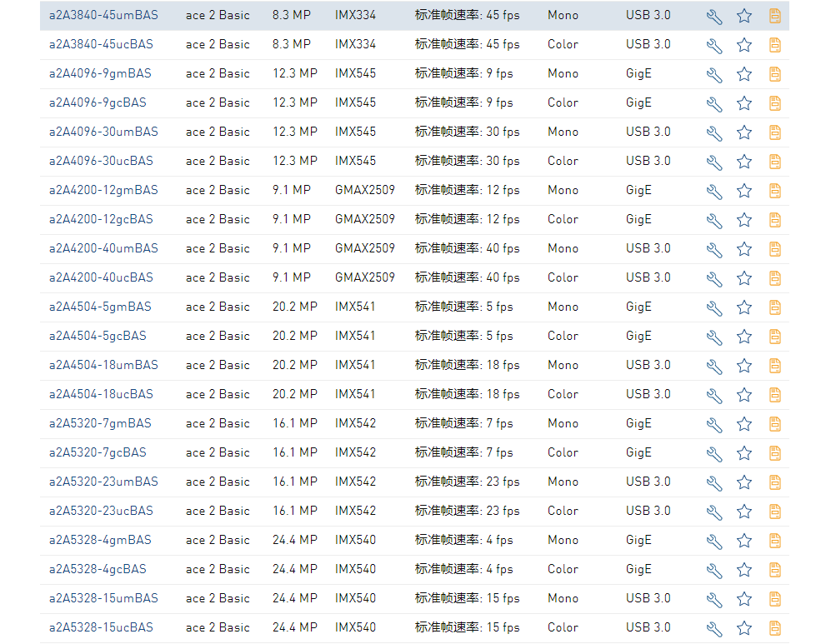Open datasheet document icon for a2A3840-45umBAS
Screen dimensions: 831x644
coord(775,16)
